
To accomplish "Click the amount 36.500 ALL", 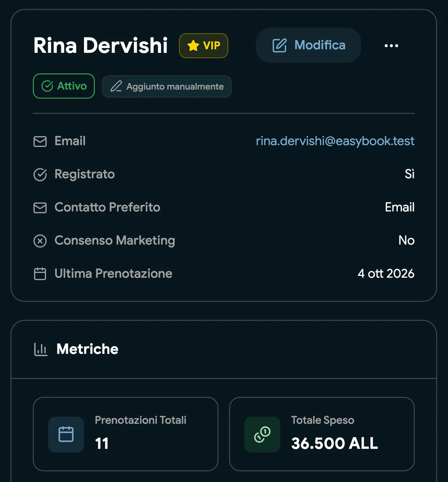I will 334,444.
